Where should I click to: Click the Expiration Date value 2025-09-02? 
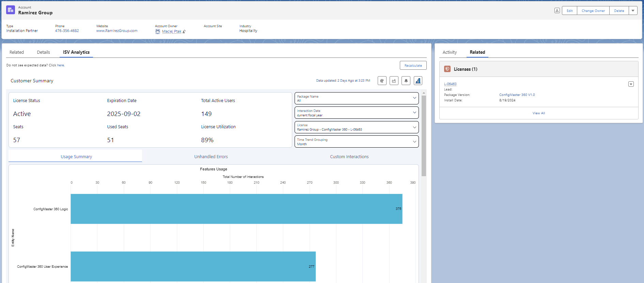pyautogui.click(x=124, y=114)
